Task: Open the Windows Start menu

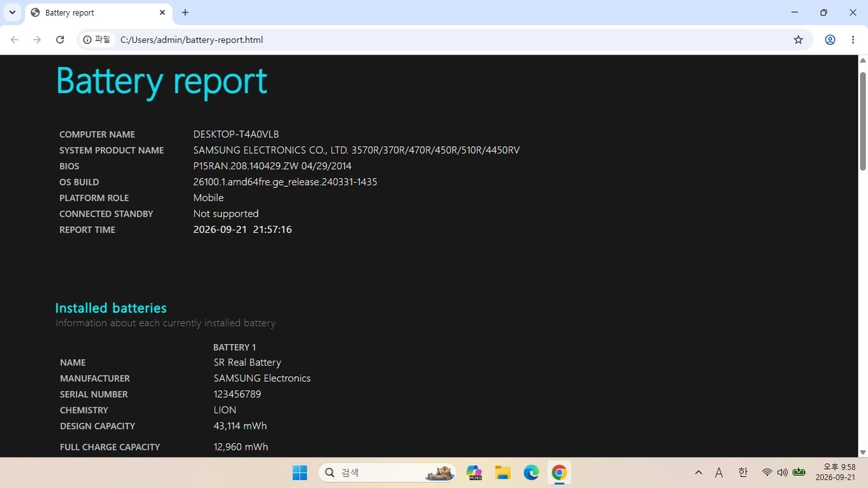Action: point(300,473)
